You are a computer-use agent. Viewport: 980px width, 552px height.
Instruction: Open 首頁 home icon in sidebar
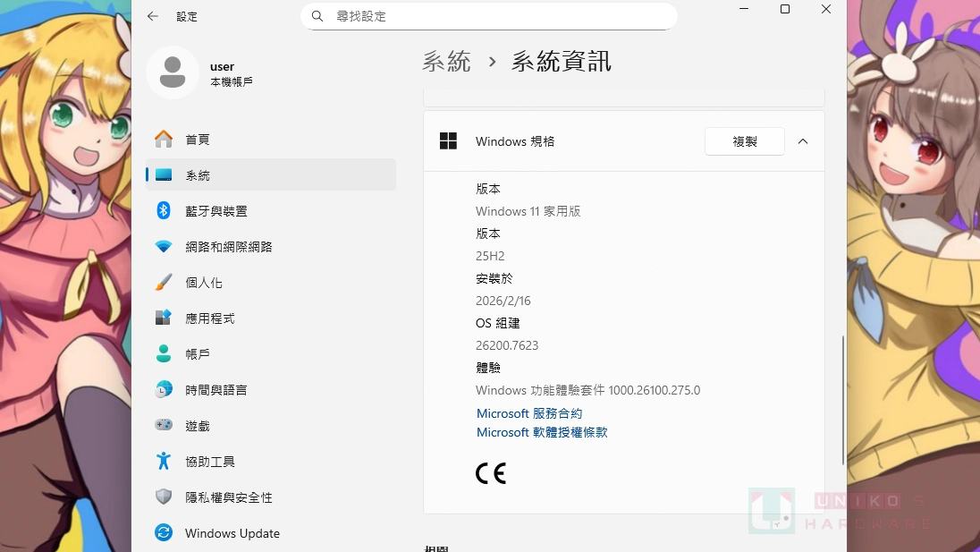164,140
